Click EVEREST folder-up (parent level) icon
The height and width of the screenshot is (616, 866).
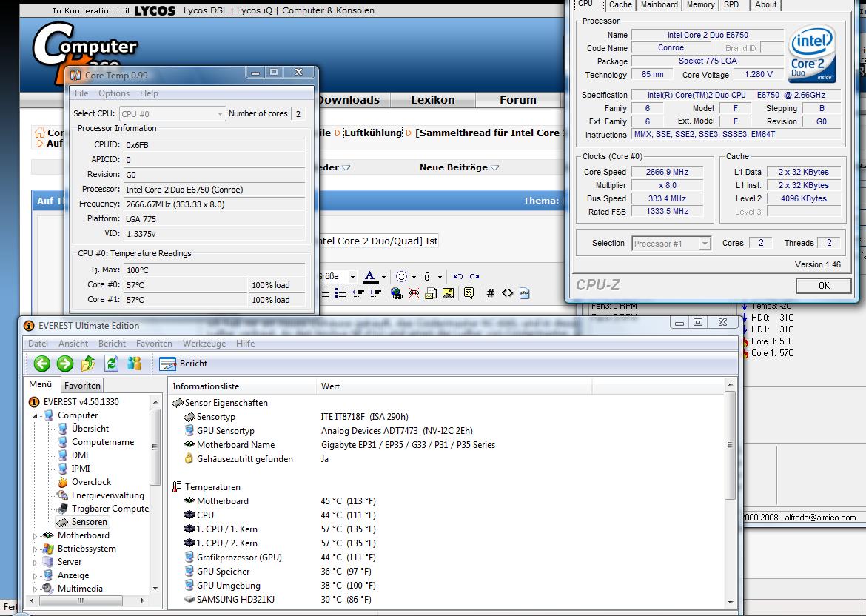(x=88, y=363)
